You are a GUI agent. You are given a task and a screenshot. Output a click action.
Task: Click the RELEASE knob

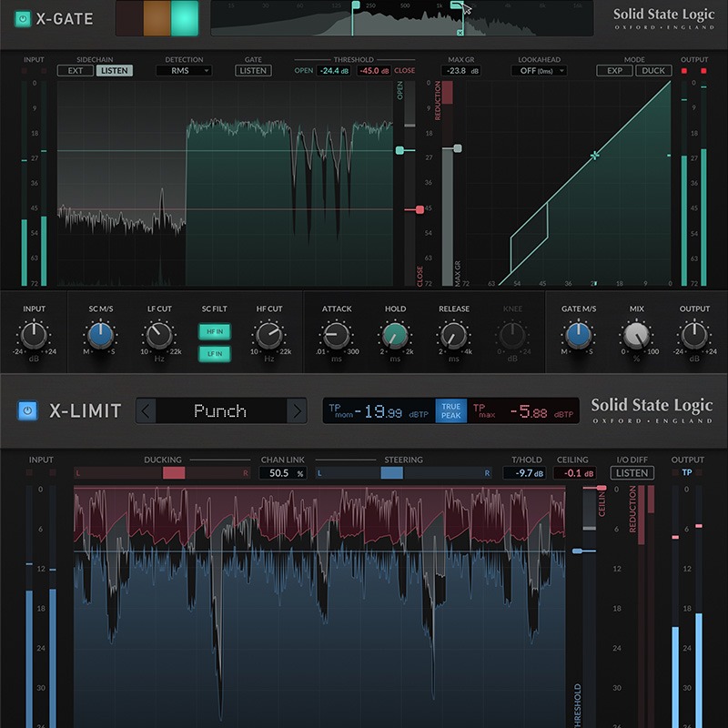point(453,335)
